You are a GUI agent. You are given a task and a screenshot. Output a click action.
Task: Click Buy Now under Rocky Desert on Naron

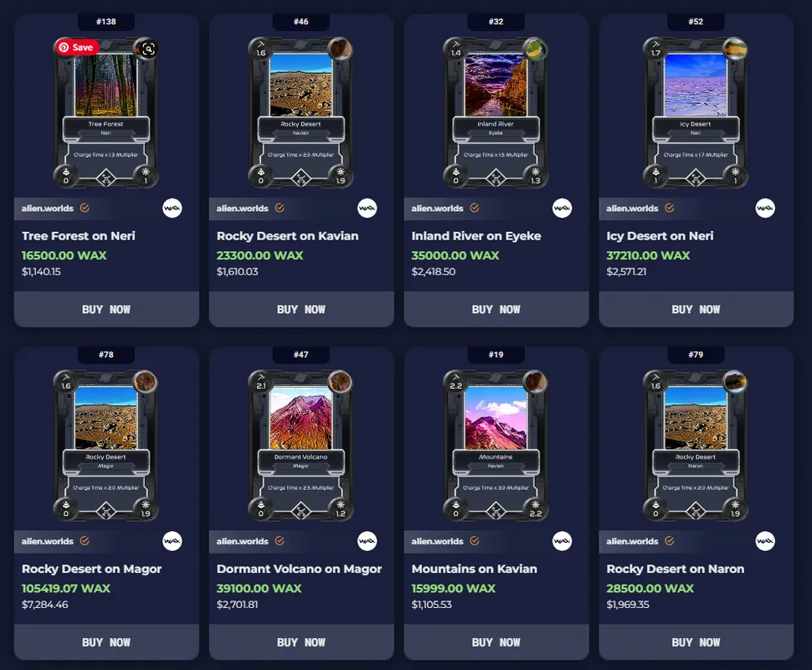click(x=696, y=642)
